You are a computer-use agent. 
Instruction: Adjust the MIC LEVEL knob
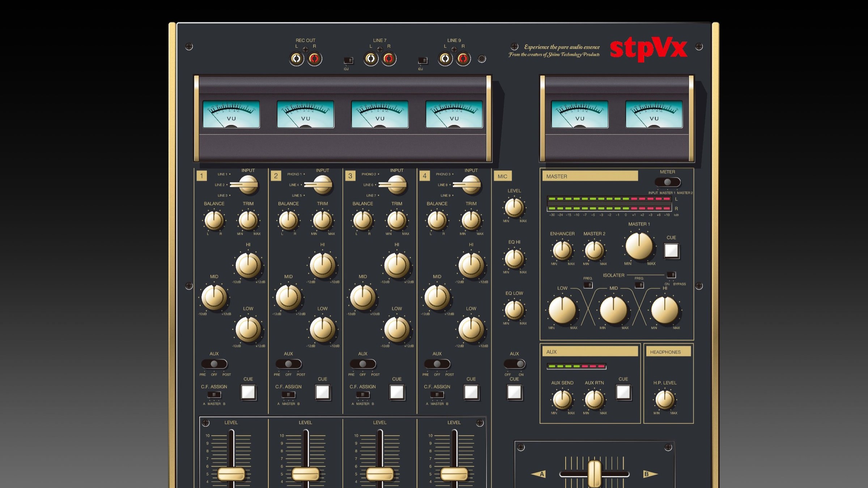click(514, 207)
